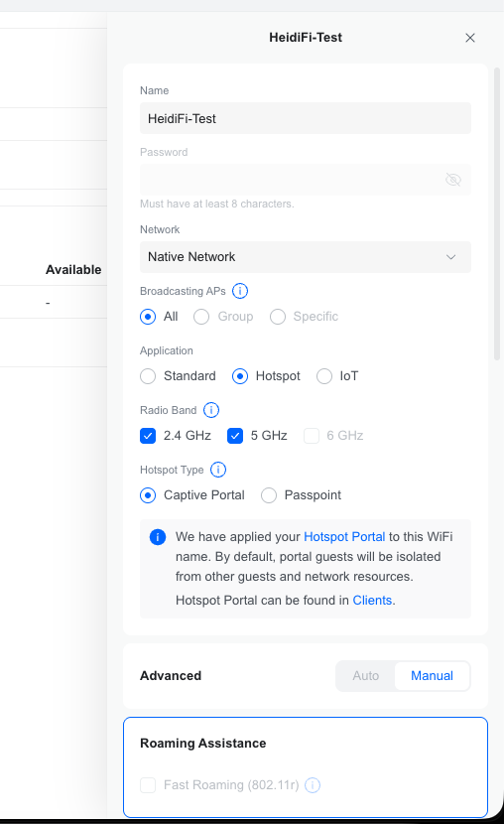This screenshot has width=504, height=824.
Task: Uncheck the 5 GHz radio band
Action: [x=235, y=436]
